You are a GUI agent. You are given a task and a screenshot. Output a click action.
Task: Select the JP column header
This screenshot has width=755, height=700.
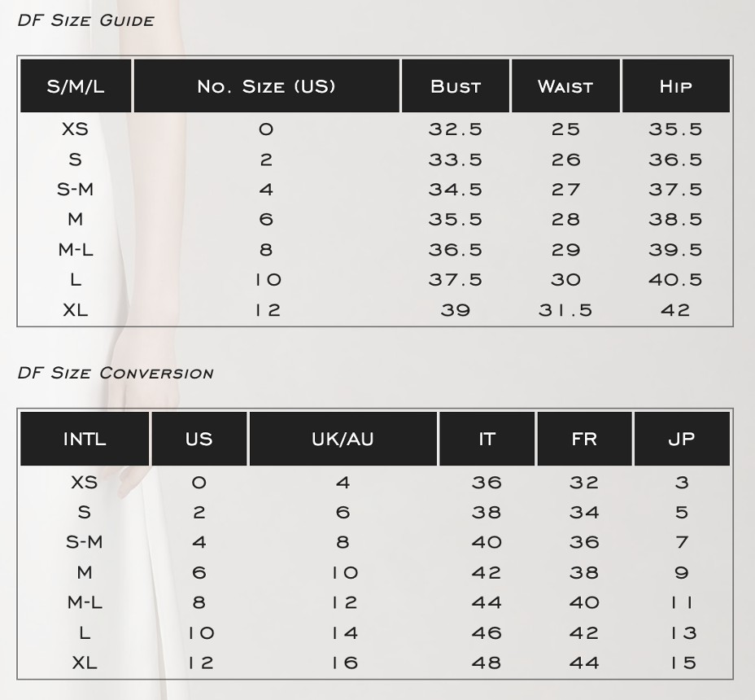pyautogui.click(x=683, y=439)
